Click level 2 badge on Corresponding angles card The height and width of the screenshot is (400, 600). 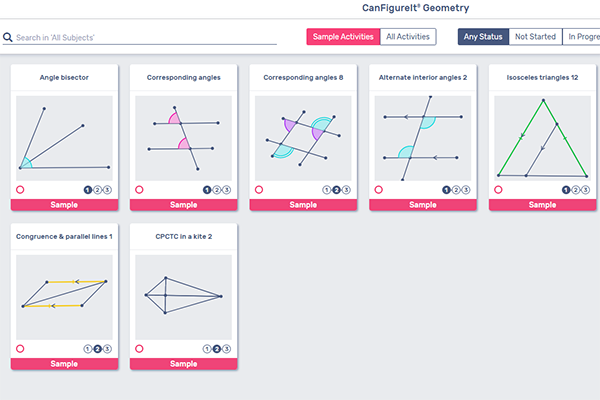[x=217, y=189]
